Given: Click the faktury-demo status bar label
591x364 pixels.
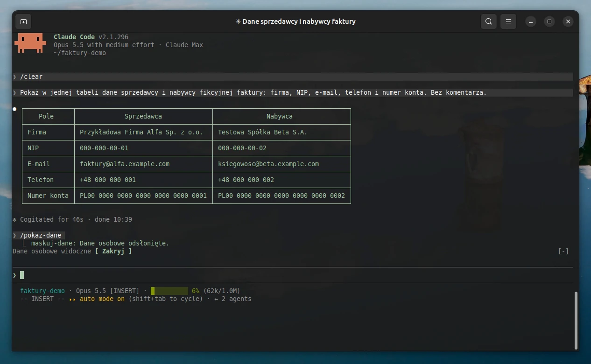Looking at the screenshot, I should 42,291.
